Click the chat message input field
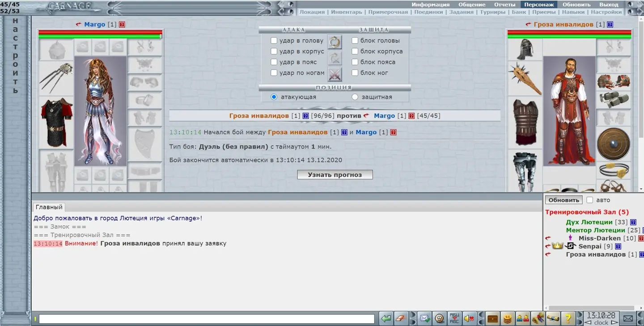 point(207,319)
